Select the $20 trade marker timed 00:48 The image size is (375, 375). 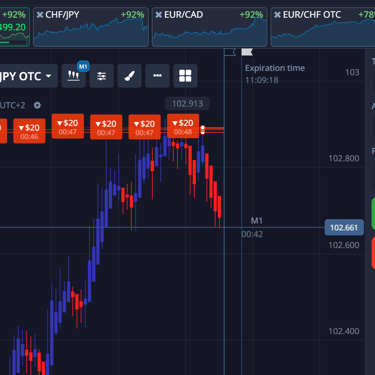click(x=183, y=126)
